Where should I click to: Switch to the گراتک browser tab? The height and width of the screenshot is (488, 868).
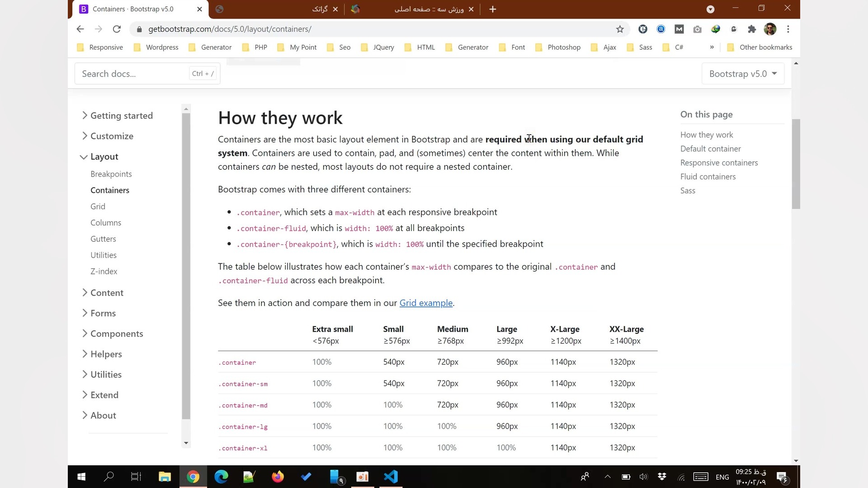click(276, 9)
